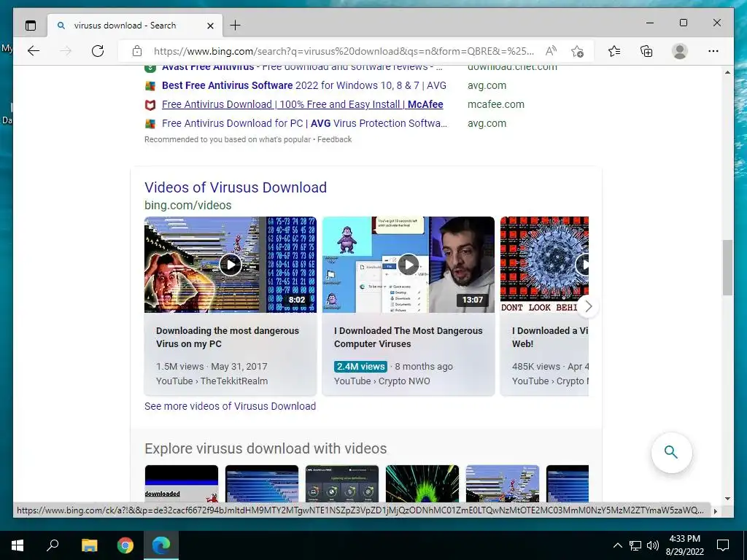Viewport: 747px width, 560px height.
Task: Go back to previous page
Action: pyautogui.click(x=34, y=51)
